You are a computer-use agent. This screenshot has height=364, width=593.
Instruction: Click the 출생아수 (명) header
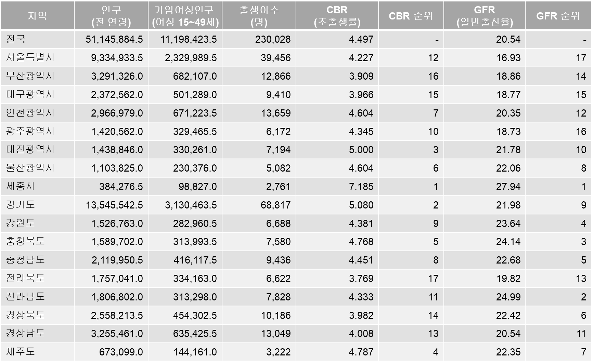[x=259, y=16]
